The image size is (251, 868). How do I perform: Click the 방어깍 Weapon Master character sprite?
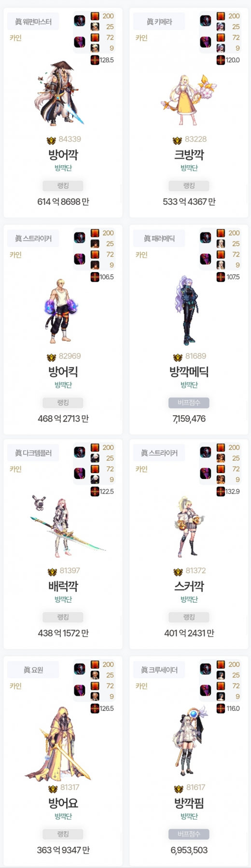(x=59, y=93)
